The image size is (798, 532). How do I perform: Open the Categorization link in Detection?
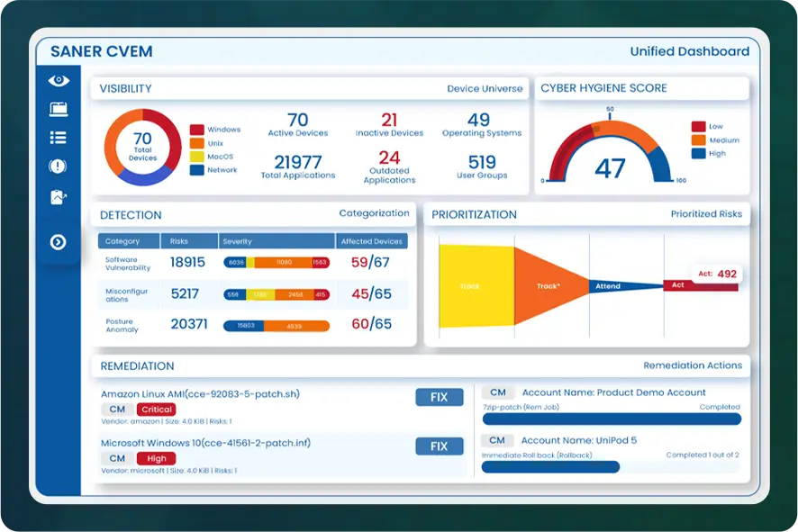(374, 214)
